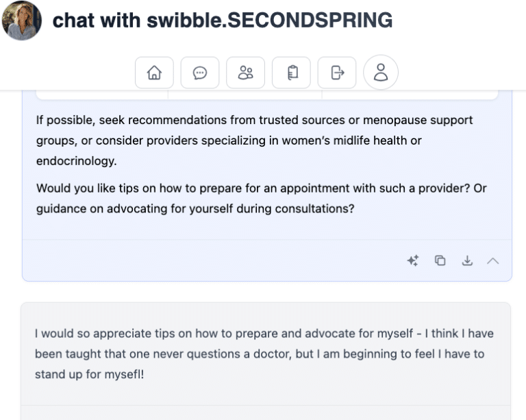Open the chat bubble icon in navigation
Viewport: 526px width, 420px height.
click(200, 73)
